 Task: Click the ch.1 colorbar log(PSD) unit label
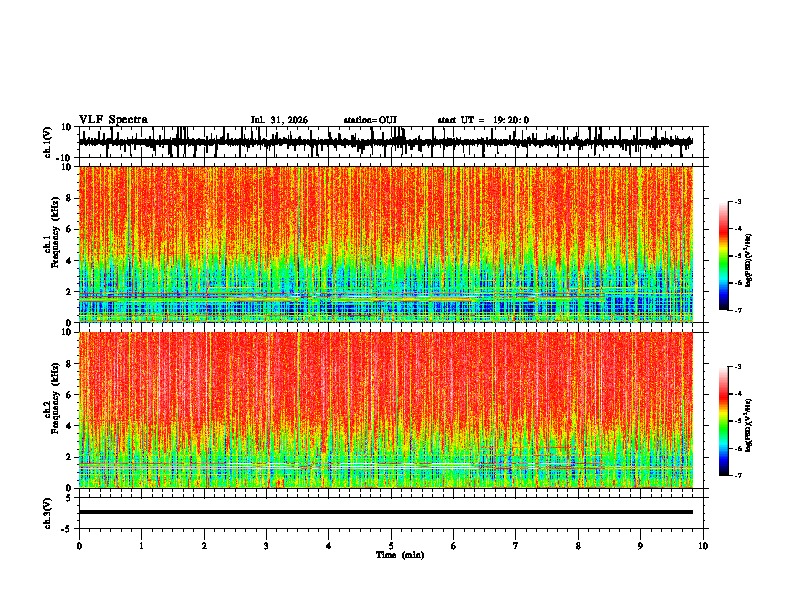[749, 261]
